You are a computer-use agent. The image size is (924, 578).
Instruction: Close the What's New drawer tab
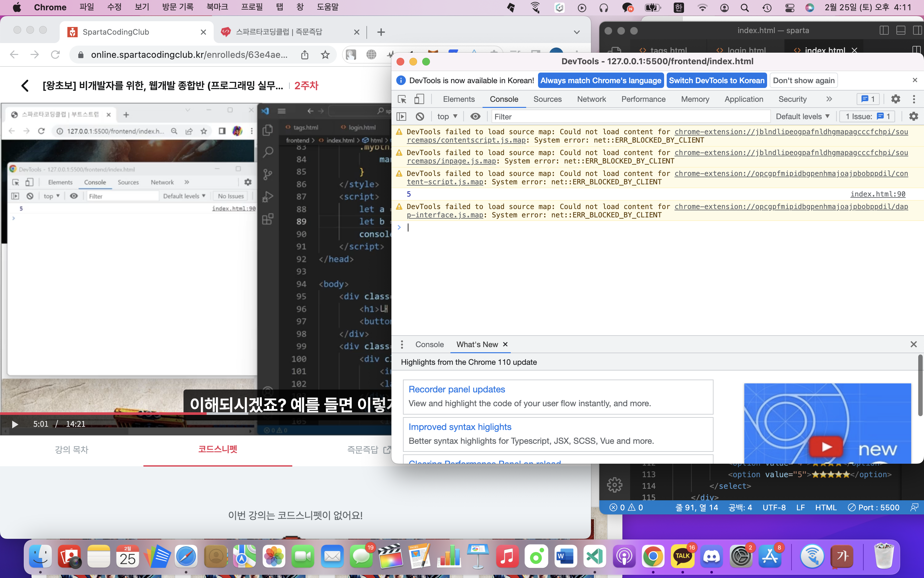505,345
